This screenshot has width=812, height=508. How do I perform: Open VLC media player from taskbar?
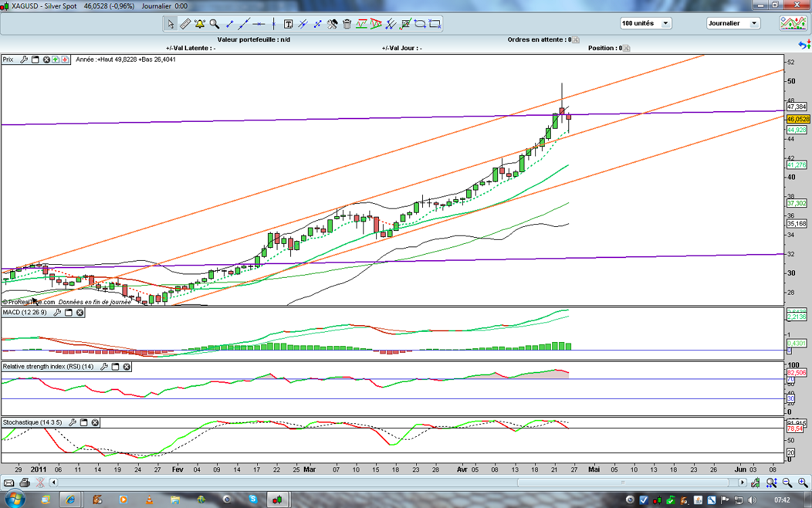click(149, 500)
